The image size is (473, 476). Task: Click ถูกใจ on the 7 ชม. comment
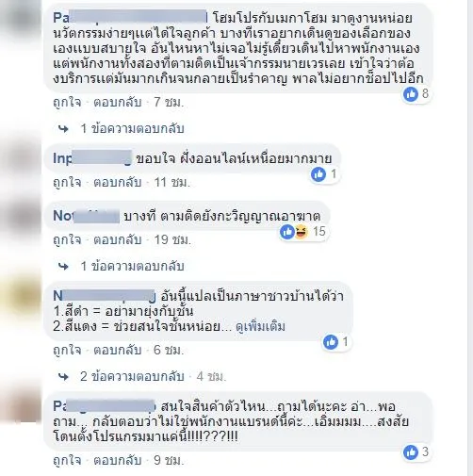click(67, 103)
